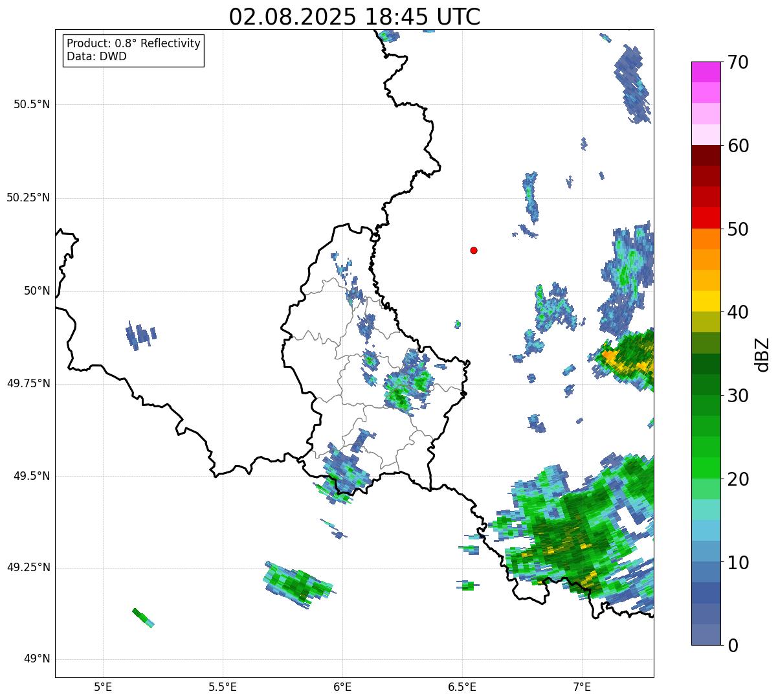Click the latitude label 49.75°N
Screen dimensions: 778x700
coord(28,383)
